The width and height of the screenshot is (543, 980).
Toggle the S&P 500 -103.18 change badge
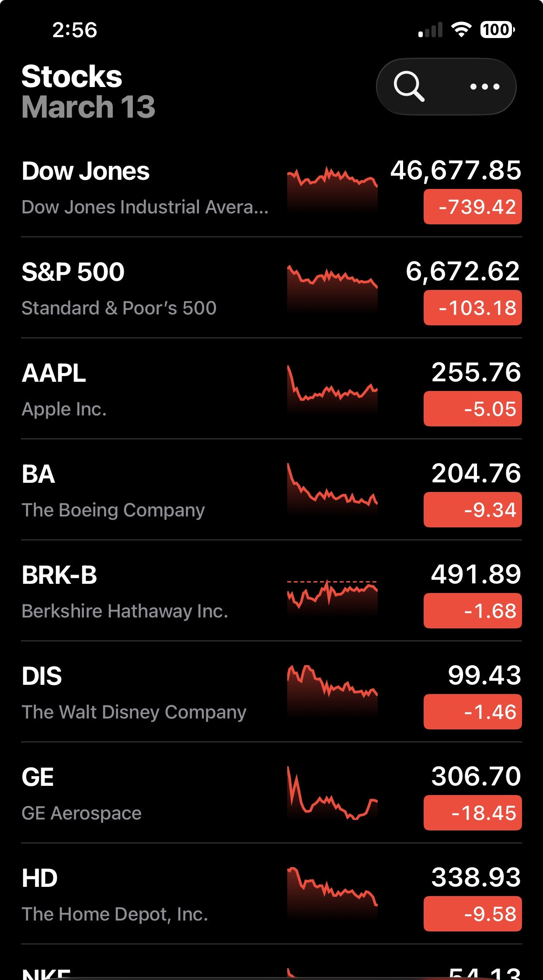[472, 308]
